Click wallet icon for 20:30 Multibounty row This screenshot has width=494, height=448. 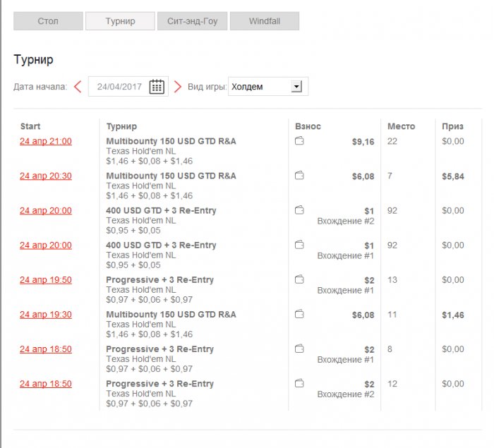299,176
